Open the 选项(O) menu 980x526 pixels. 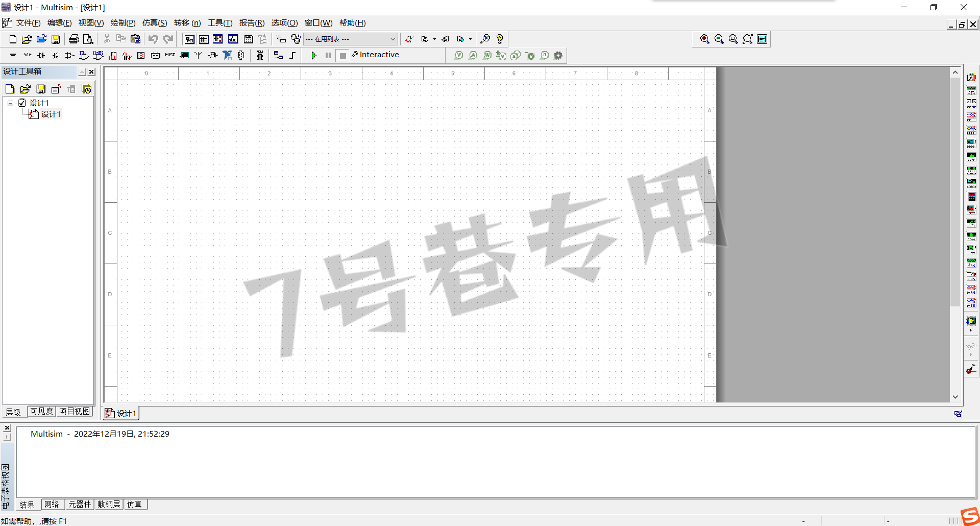pos(284,23)
